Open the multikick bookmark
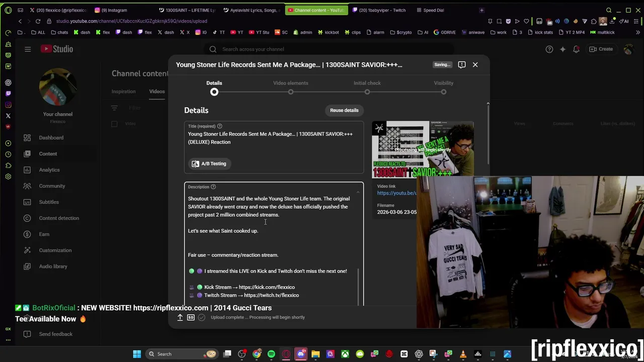Screen dimensions: 644x362 pyautogui.click(x=602, y=32)
